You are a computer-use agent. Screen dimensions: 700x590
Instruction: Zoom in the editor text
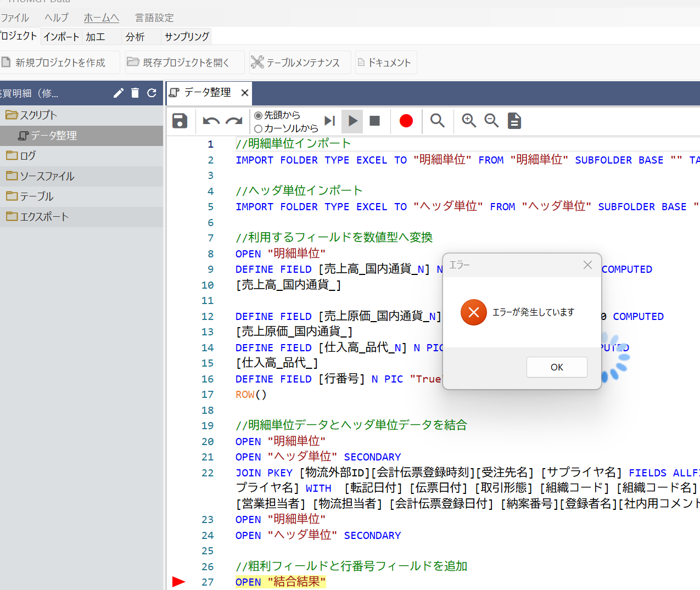click(469, 121)
